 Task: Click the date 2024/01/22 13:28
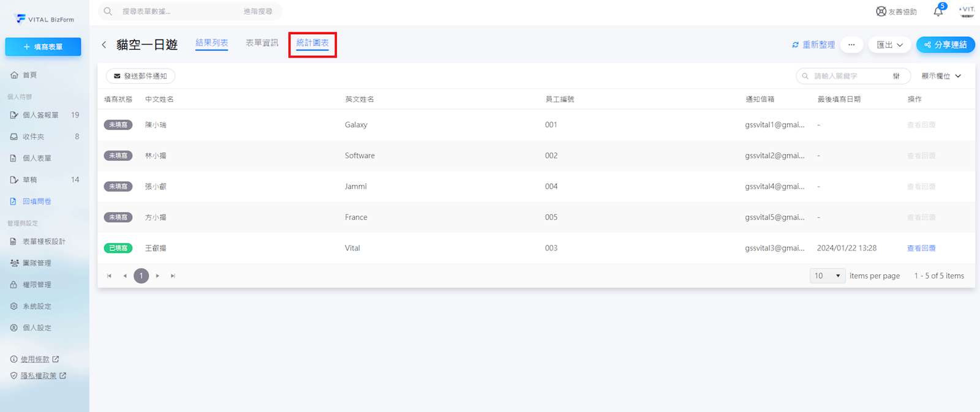click(x=846, y=248)
